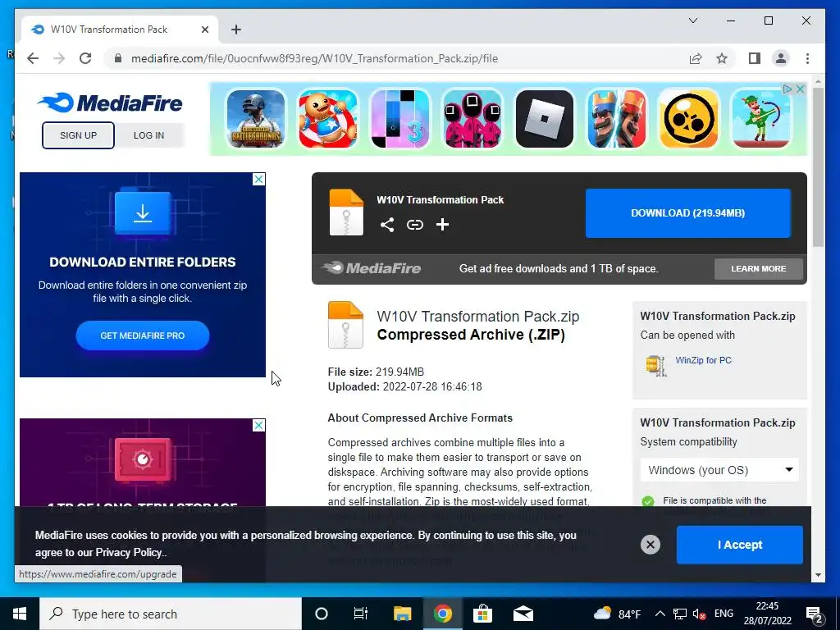Copy the file link icon

click(414, 225)
